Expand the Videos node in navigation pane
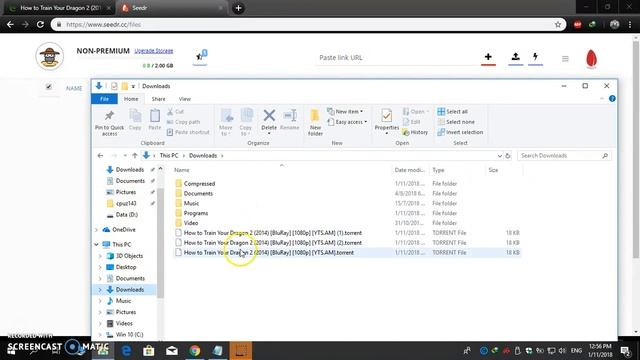This screenshot has height=360, width=640. [x=100, y=323]
